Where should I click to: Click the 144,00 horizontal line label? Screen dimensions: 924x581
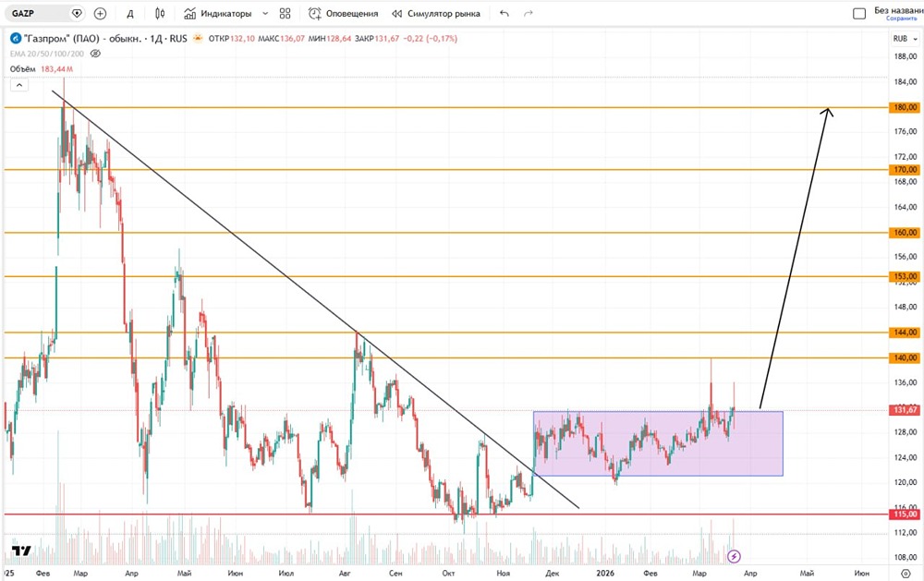[906, 333]
